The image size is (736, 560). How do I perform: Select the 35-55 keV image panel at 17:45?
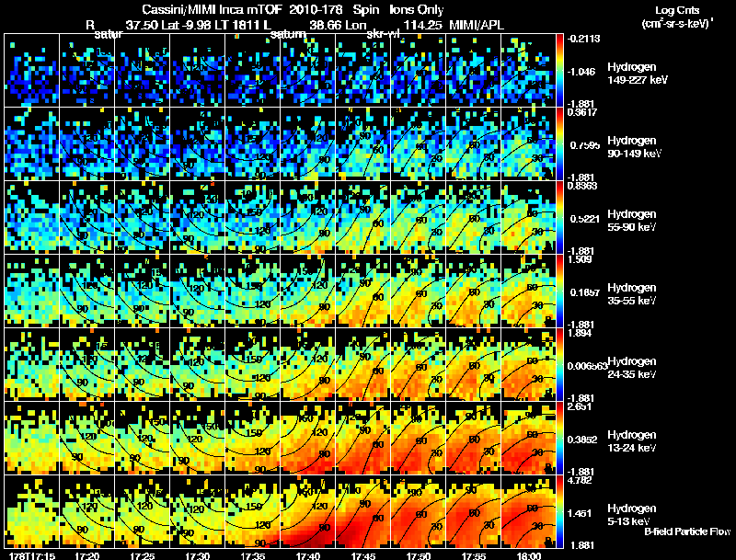362,291
